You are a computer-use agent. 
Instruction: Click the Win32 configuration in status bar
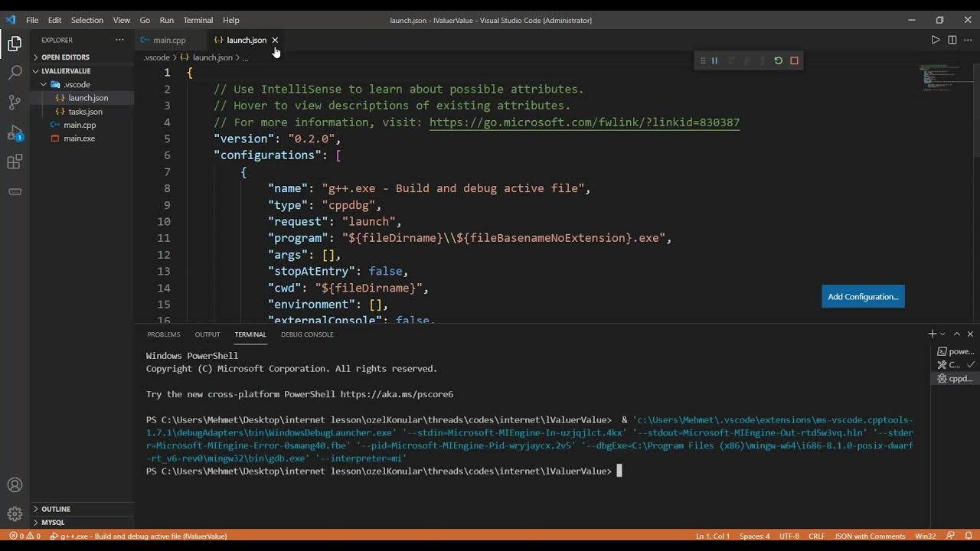[925, 536]
